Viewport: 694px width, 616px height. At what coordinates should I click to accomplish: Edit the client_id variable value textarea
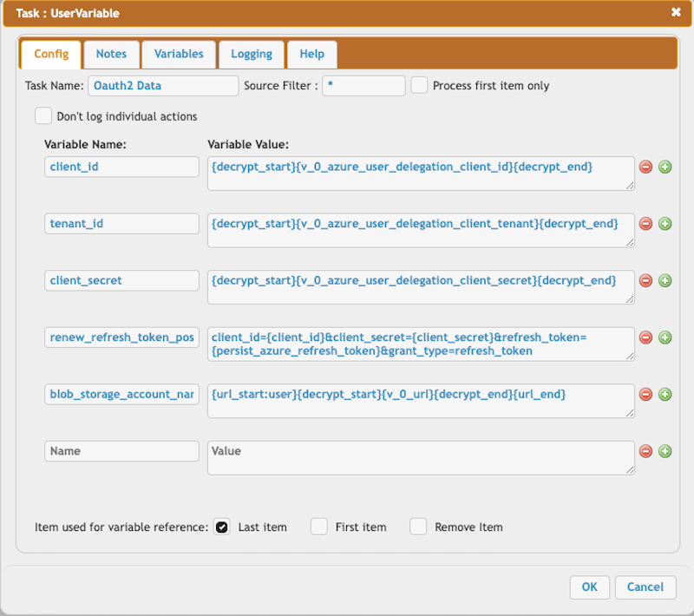421,174
